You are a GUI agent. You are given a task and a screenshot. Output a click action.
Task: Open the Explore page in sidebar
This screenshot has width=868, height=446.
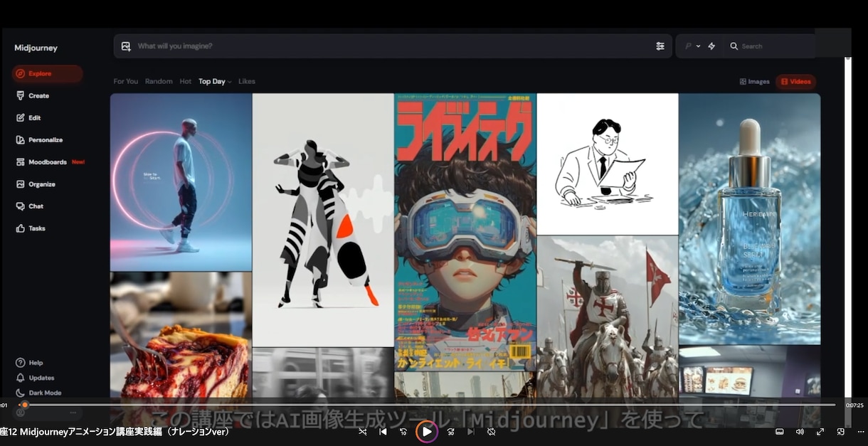(x=47, y=73)
